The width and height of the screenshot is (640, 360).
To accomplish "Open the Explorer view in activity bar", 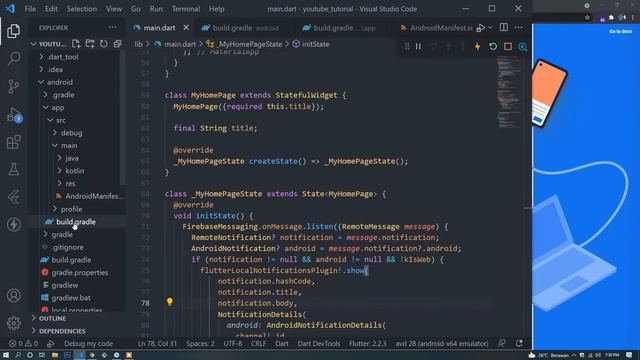I will pos(13,31).
